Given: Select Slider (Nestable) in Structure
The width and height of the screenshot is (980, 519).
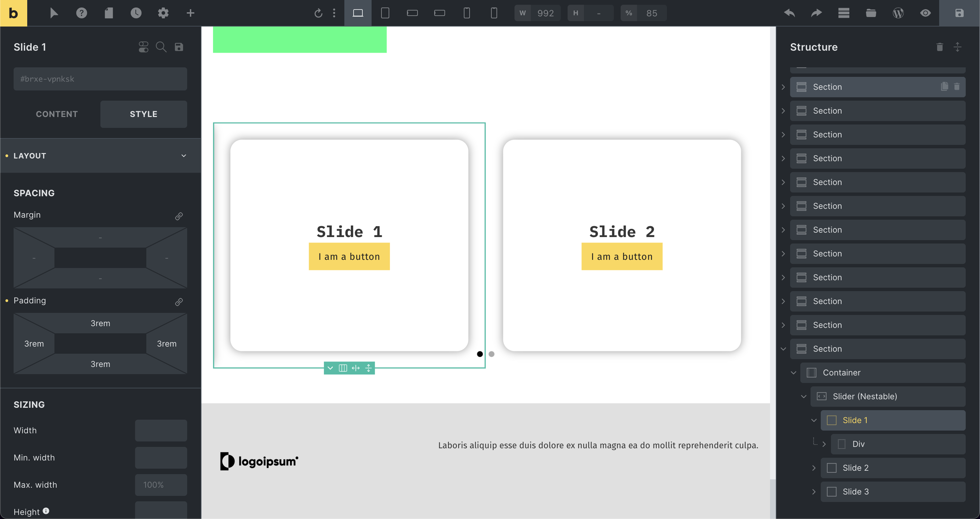Looking at the screenshot, I should [887, 396].
